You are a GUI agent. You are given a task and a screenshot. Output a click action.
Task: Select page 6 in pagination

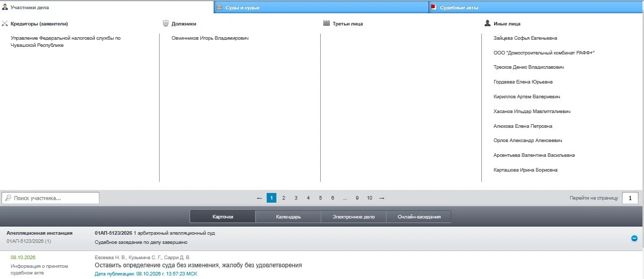tap(332, 198)
